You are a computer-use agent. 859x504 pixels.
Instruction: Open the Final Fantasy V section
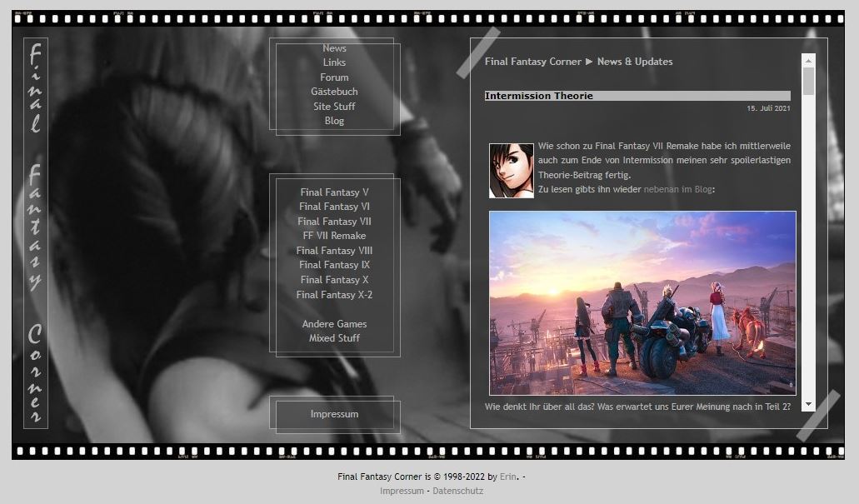pos(334,192)
